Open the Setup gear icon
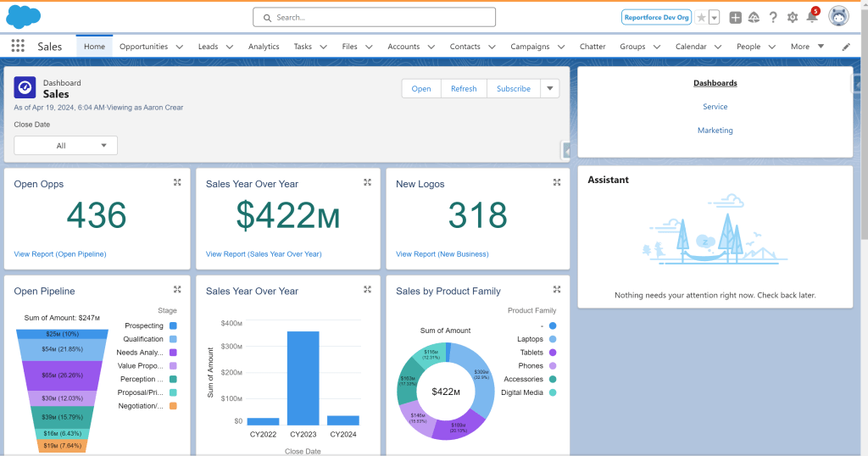Viewport: 868px width, 456px height. (x=793, y=17)
